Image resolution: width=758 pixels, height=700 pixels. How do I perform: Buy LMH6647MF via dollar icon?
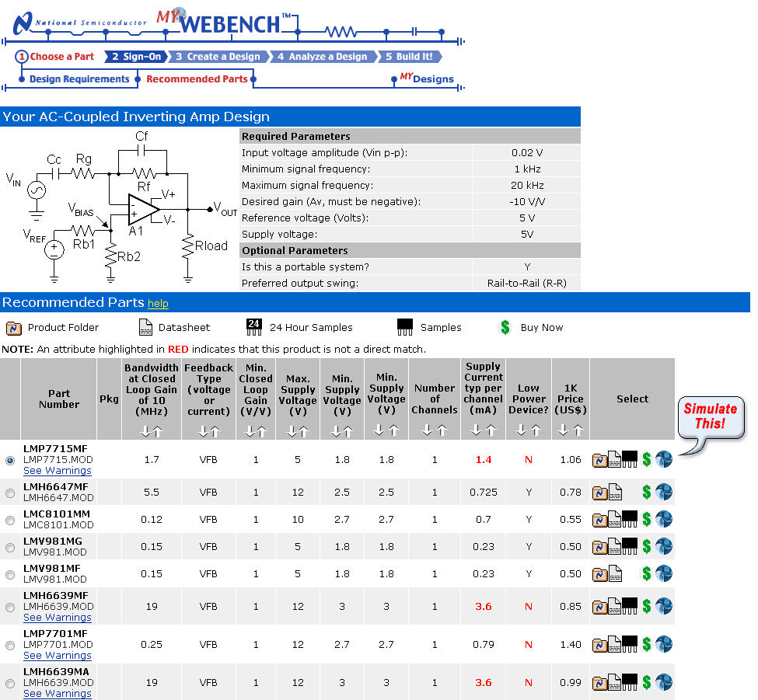click(x=647, y=492)
